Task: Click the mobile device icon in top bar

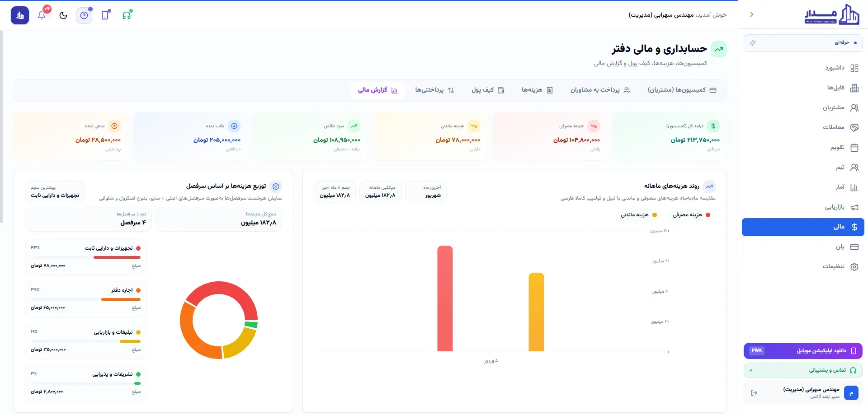Action: click(105, 15)
